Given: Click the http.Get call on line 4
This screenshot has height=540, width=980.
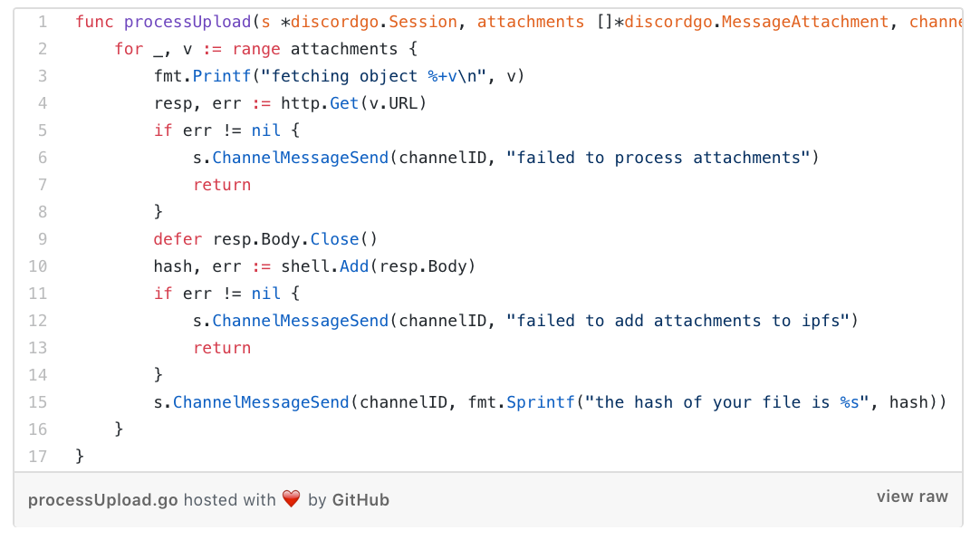Looking at the screenshot, I should point(320,103).
